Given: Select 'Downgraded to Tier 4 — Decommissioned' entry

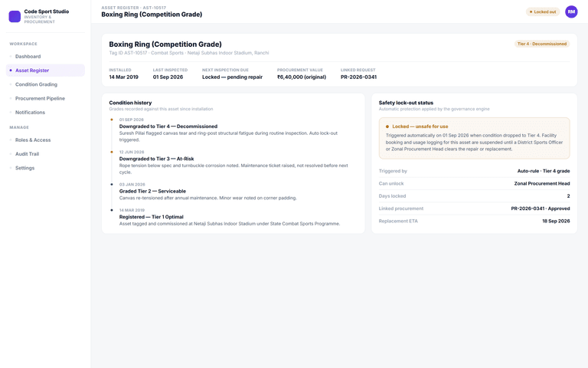Looking at the screenshot, I should [x=168, y=127].
